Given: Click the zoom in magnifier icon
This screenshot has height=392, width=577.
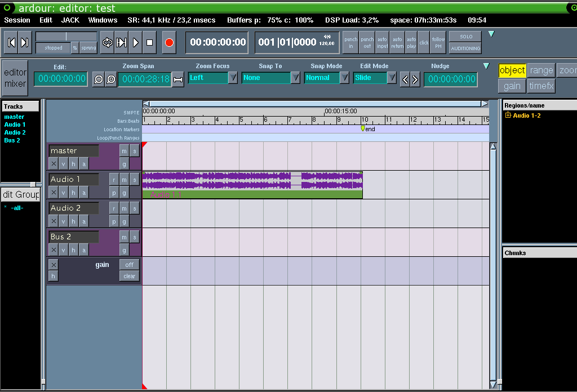Looking at the screenshot, I should click(x=111, y=79).
